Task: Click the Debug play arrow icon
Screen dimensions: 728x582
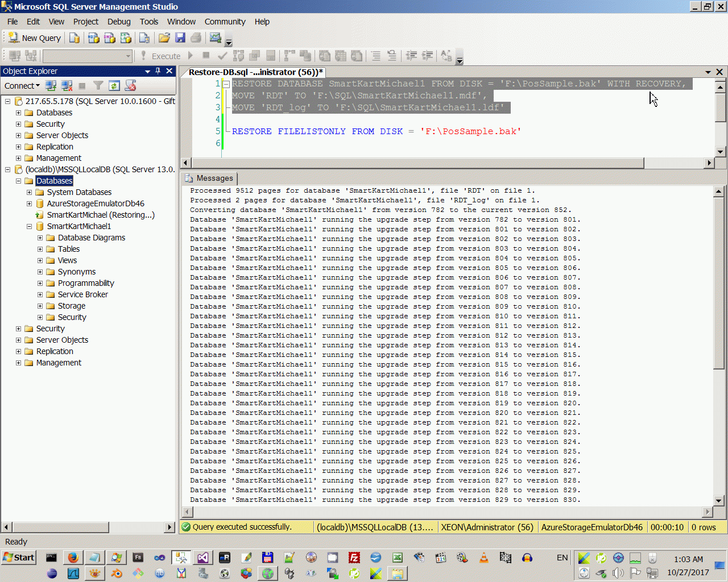Action: pyautogui.click(x=191, y=56)
